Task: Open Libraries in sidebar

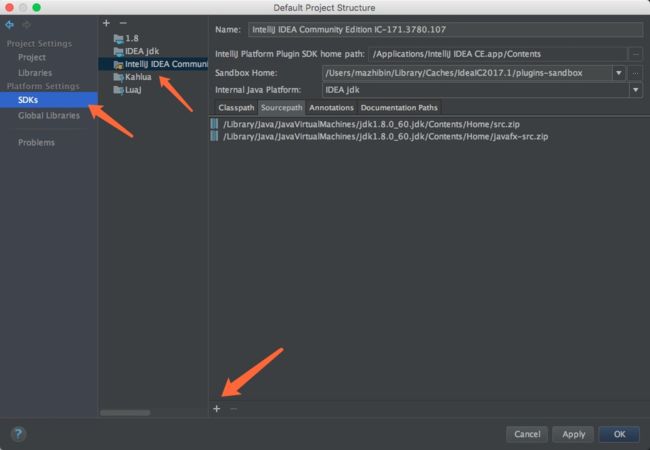Action: (x=35, y=73)
